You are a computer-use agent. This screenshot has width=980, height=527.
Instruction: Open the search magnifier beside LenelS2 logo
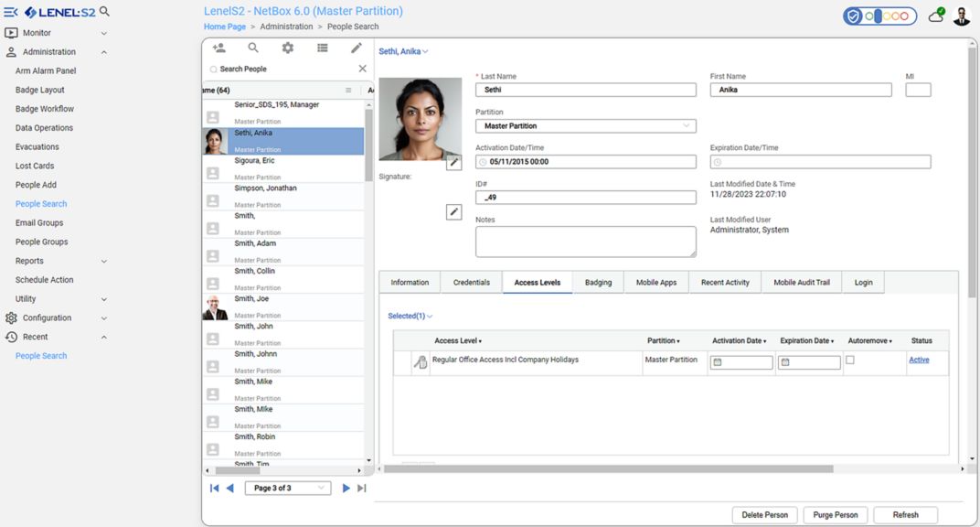[104, 11]
